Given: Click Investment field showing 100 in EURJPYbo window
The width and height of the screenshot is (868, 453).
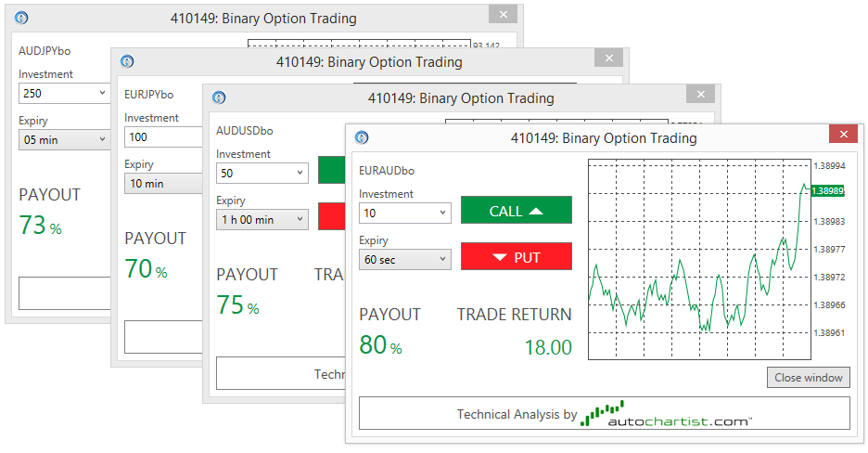Looking at the screenshot, I should 163,136.
